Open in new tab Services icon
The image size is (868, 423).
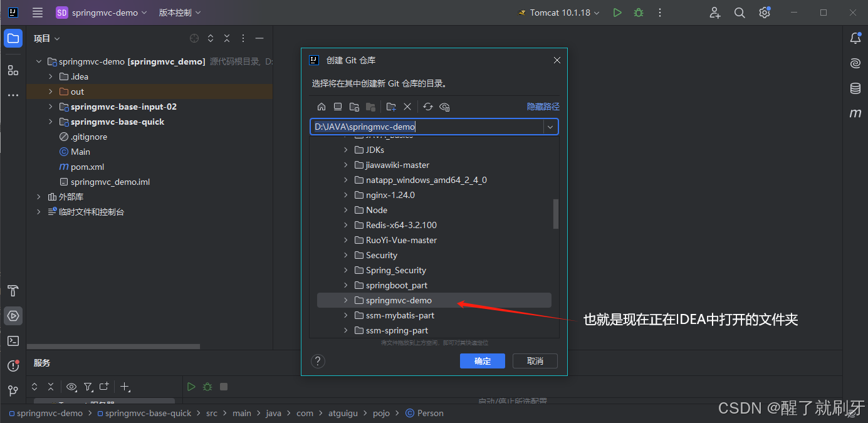point(105,387)
